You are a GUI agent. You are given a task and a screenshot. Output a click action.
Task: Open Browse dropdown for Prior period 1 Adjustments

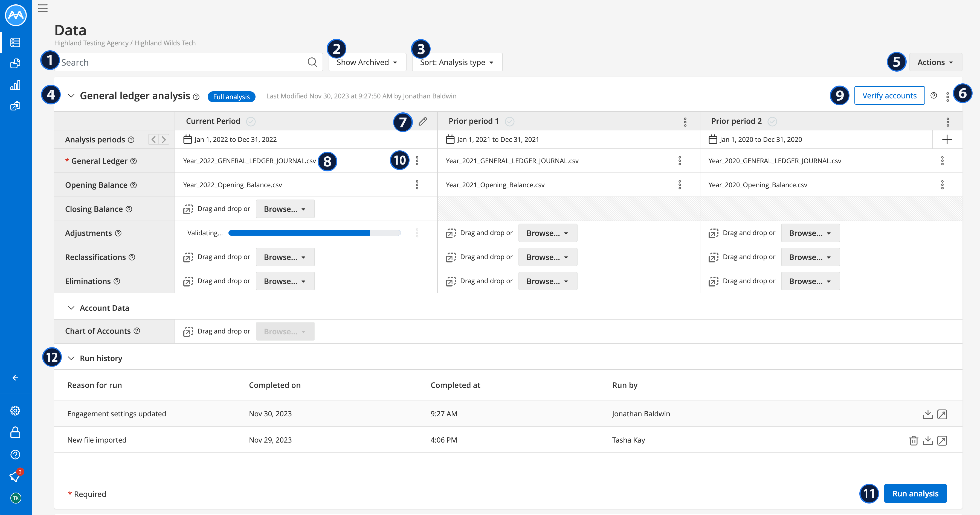pyautogui.click(x=547, y=233)
